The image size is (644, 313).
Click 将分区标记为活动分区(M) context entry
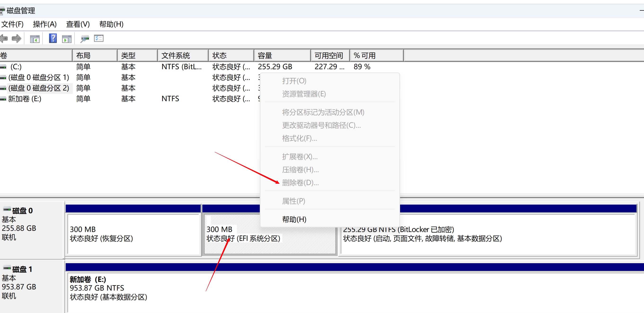[330, 112]
